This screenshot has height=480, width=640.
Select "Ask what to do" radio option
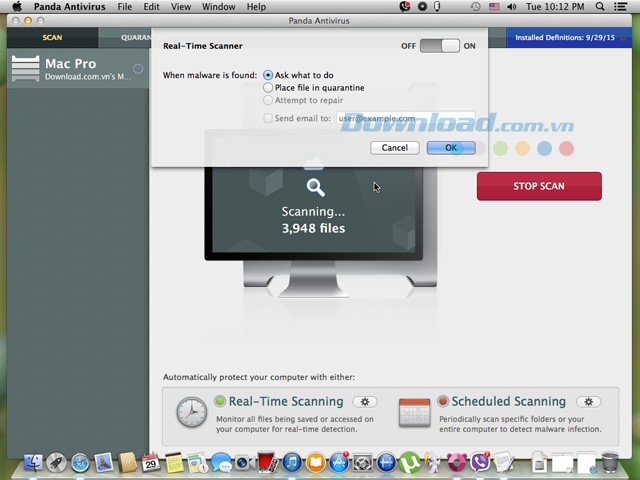(x=268, y=75)
